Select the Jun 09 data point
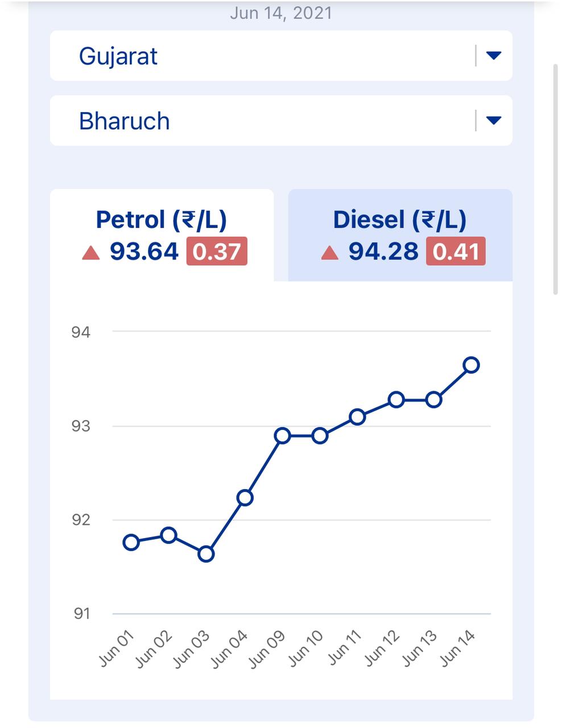 point(283,436)
